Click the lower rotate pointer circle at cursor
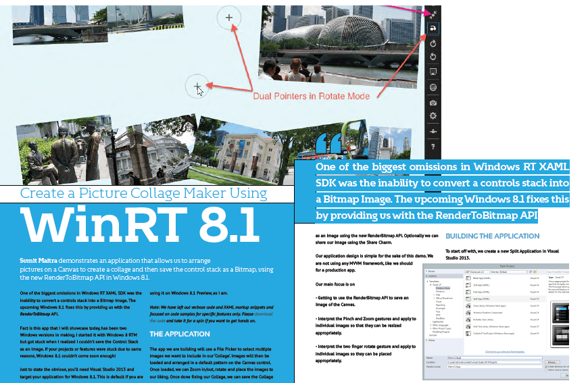 point(197,86)
